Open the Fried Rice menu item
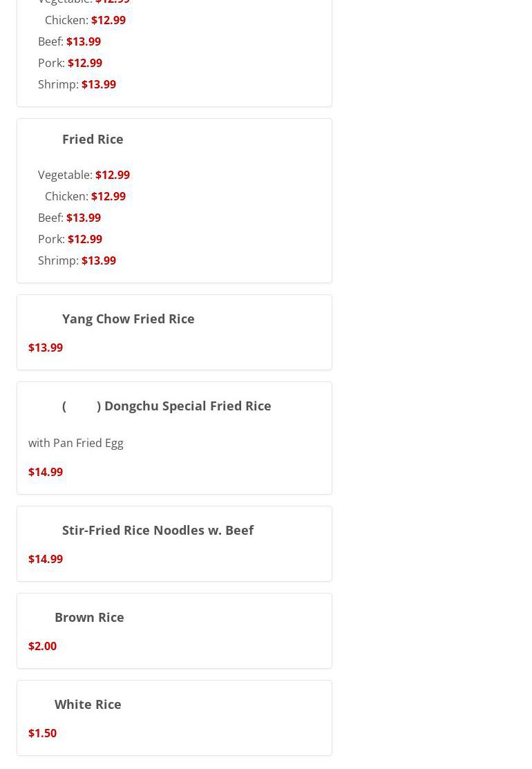 93,139
